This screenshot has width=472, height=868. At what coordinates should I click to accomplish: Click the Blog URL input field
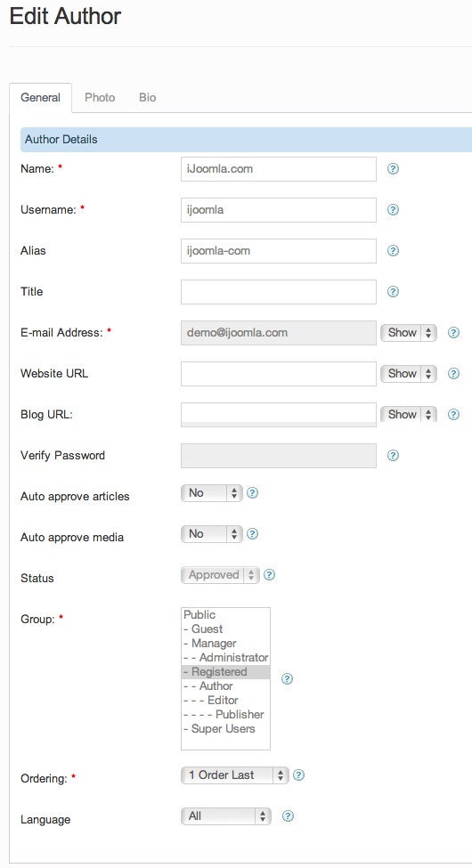279,414
